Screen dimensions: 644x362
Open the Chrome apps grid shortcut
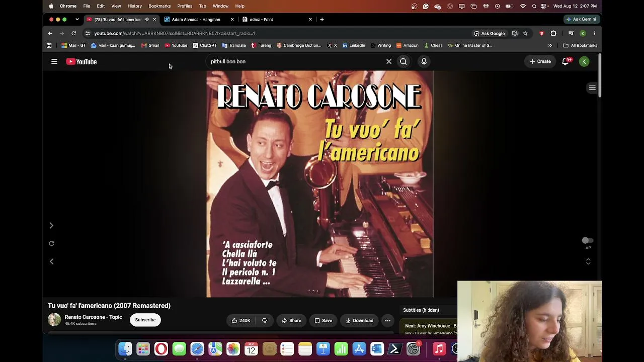(49, 45)
